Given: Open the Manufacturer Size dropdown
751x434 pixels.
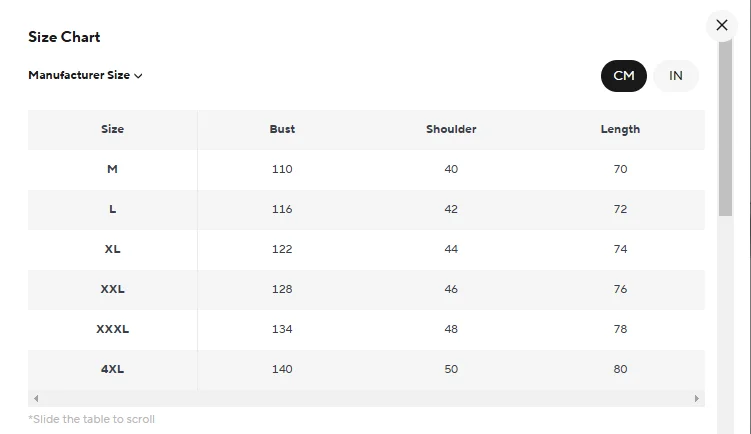Looking at the screenshot, I should (85, 75).
